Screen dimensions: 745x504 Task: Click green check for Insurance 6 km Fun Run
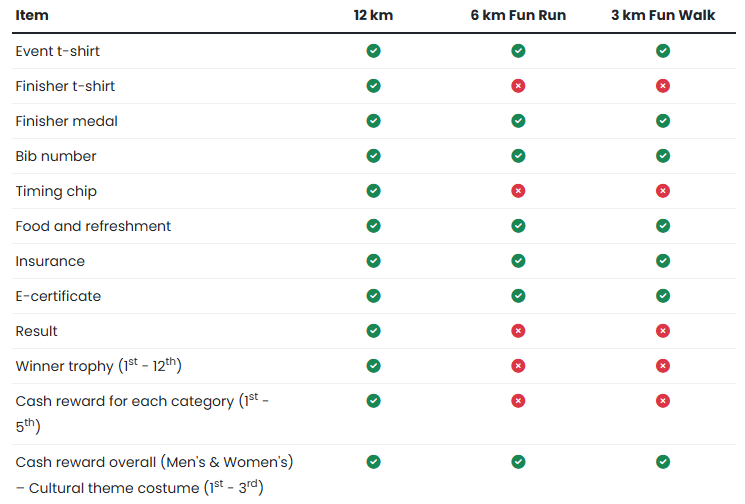click(518, 261)
